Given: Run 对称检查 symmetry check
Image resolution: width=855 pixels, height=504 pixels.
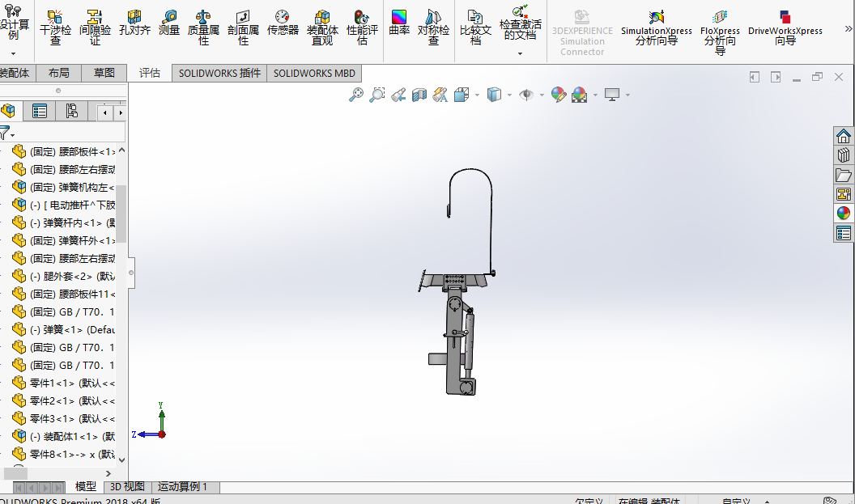Looking at the screenshot, I should pos(433,28).
